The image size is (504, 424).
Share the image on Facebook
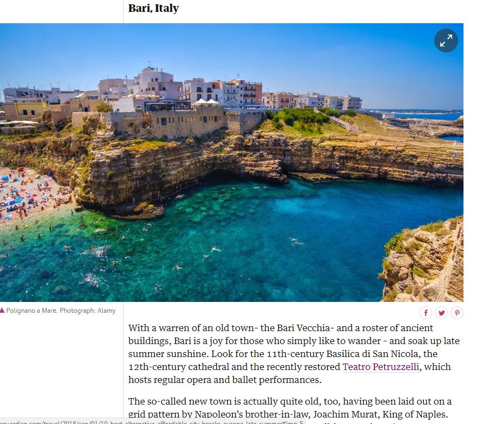point(426,313)
